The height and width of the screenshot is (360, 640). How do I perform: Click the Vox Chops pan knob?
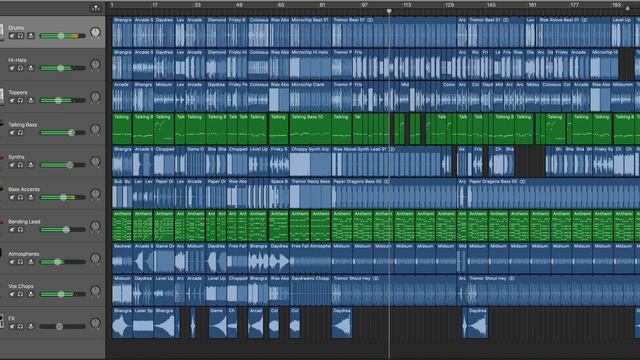tap(95, 290)
